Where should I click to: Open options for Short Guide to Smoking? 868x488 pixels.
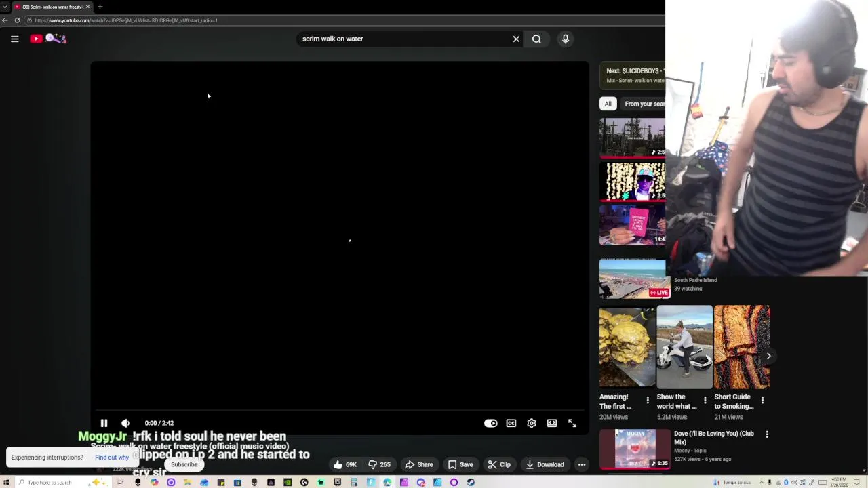pyautogui.click(x=762, y=401)
